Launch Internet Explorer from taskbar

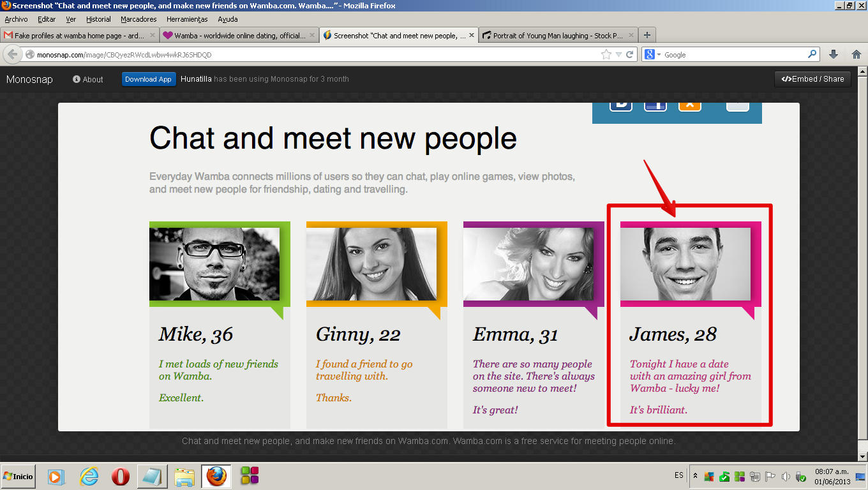[89, 476]
